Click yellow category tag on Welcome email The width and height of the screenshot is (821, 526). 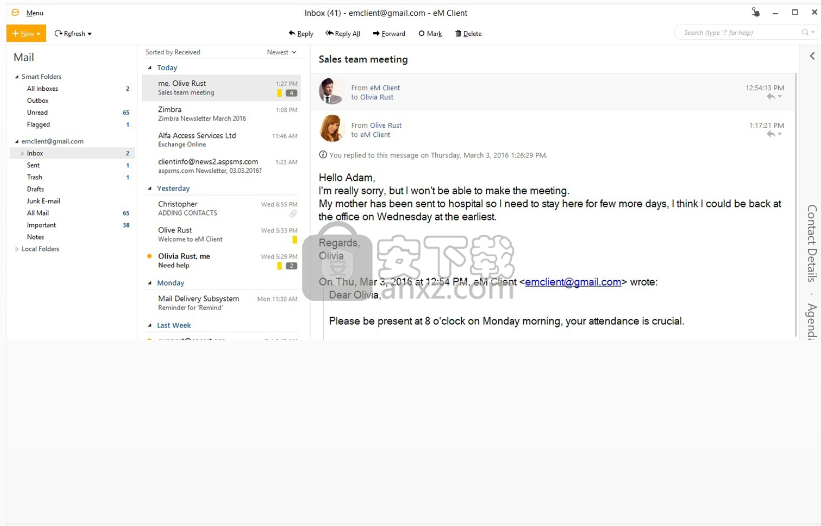coord(295,240)
